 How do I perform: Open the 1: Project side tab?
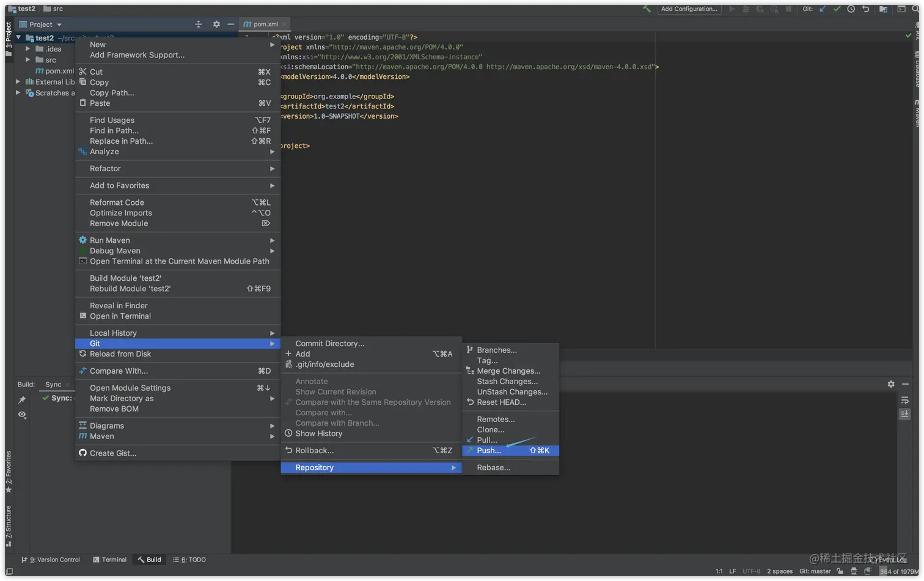[x=9, y=39]
